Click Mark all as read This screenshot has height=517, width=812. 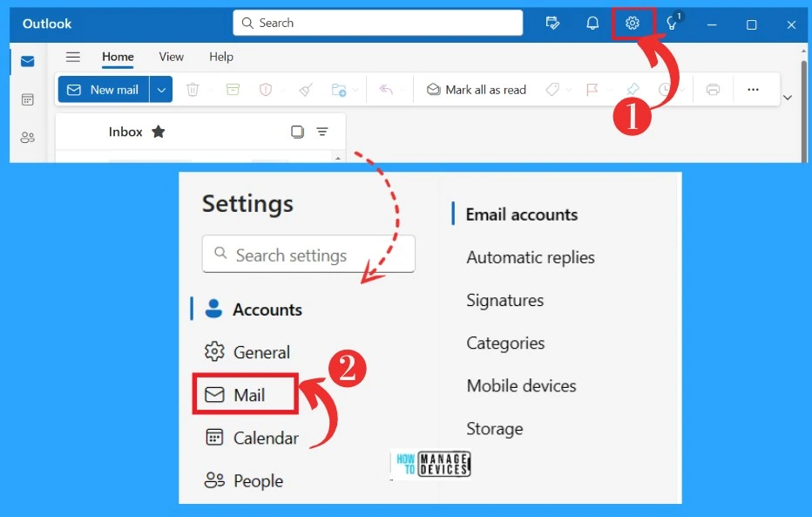pyautogui.click(x=476, y=90)
